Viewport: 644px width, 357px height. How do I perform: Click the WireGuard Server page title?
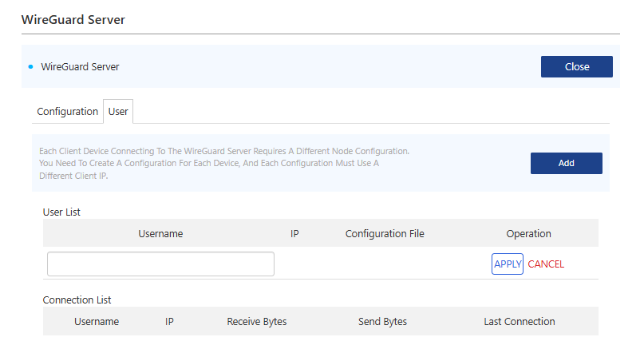coord(73,19)
